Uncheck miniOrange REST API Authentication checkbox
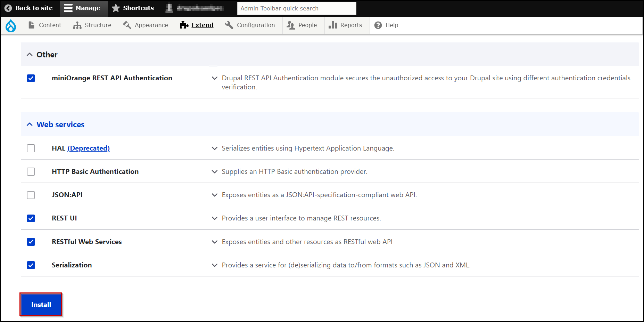 click(x=31, y=78)
